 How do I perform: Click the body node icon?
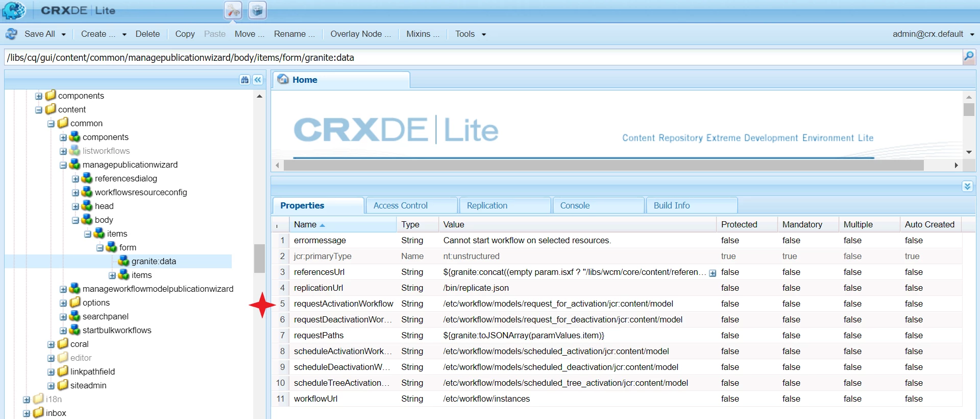(87, 220)
